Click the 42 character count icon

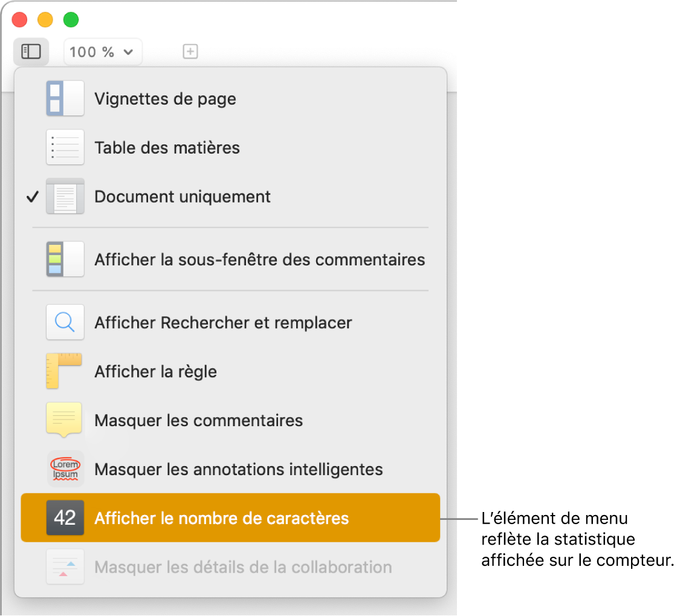pyautogui.click(x=65, y=517)
